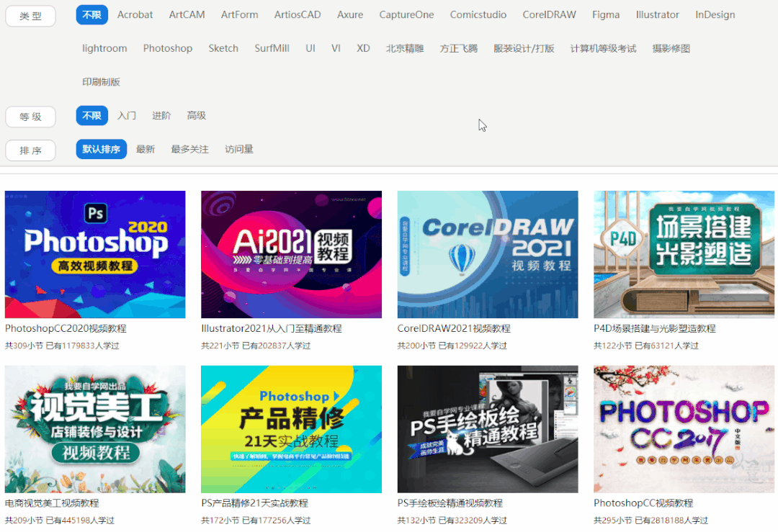Sort courses by 最新
The height and width of the screenshot is (532, 778).
tap(146, 149)
